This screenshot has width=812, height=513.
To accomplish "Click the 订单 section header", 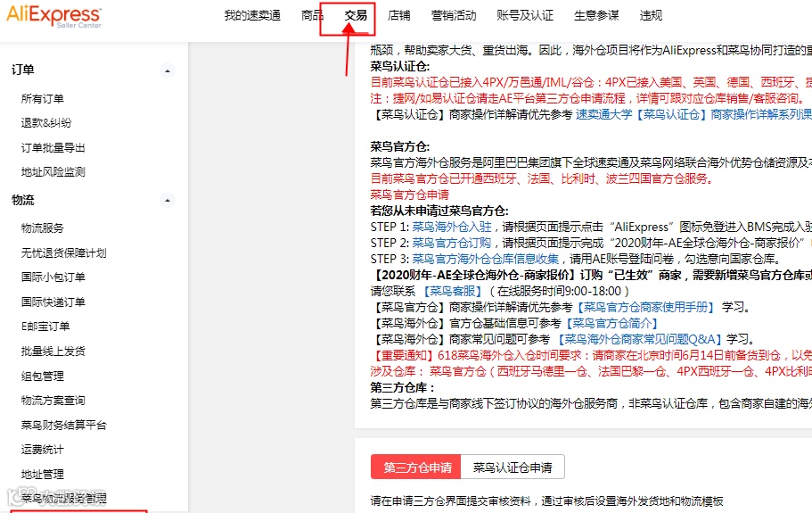I will pyautogui.click(x=23, y=70).
